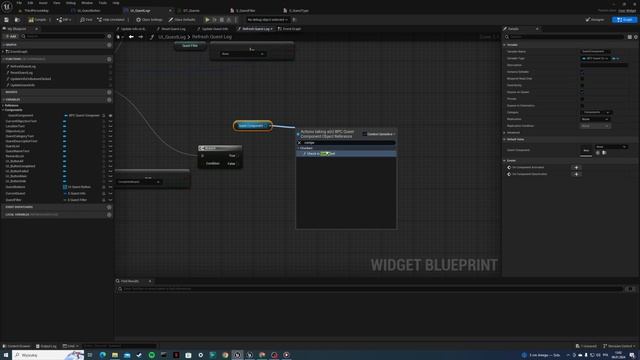This screenshot has height=360, width=640.
Task: Open the Window menu
Action: coord(87,3)
